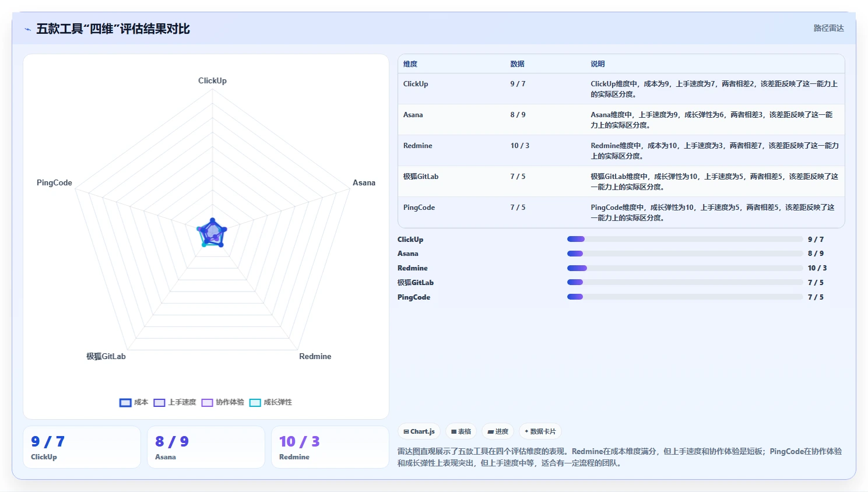
Task: Click the 10 / 3 value beside Redmine bar
Action: [x=817, y=268]
